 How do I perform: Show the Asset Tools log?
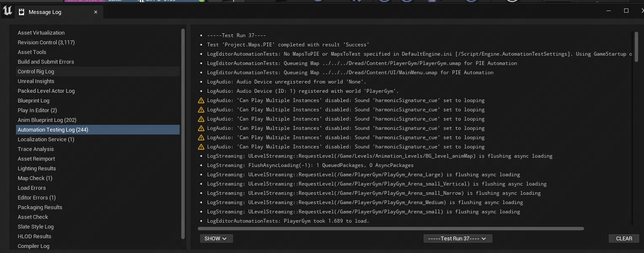click(x=98, y=52)
